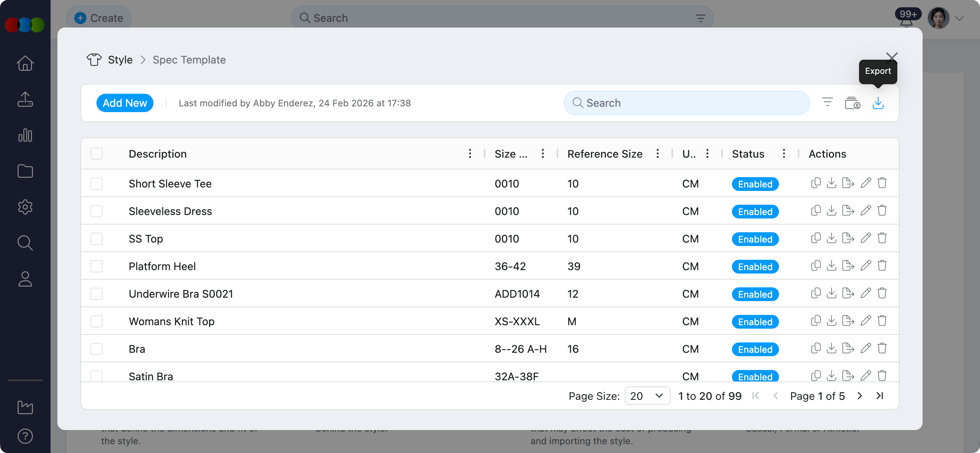Tick the Bra row checkbox
Image resolution: width=980 pixels, height=453 pixels.
(96, 349)
